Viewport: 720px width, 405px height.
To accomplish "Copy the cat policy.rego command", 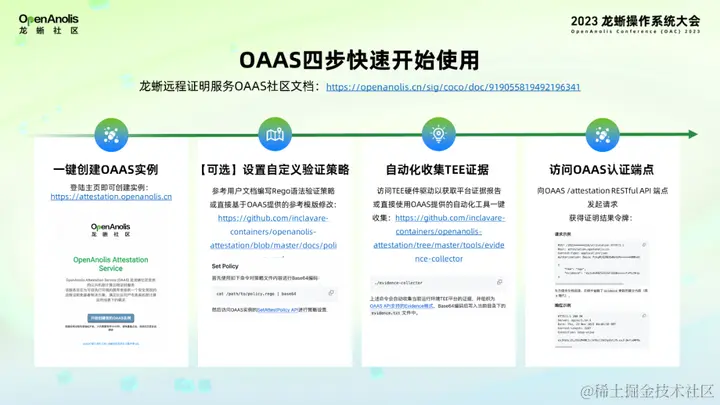I will click(x=331, y=293).
